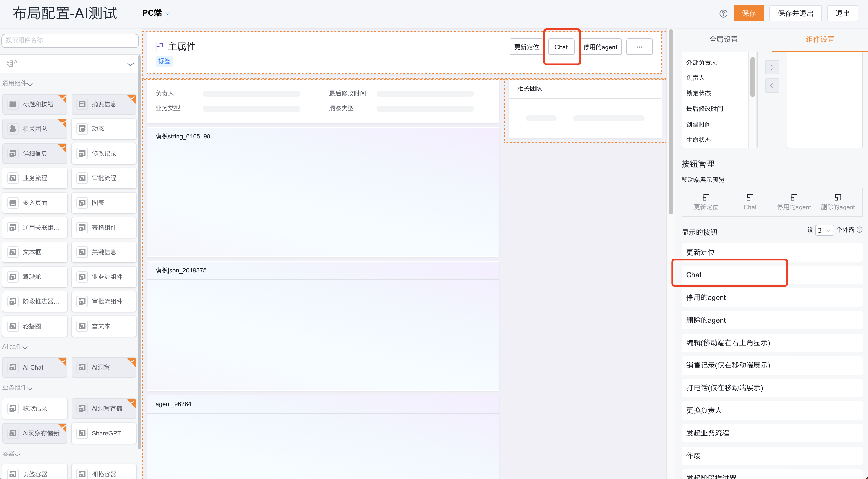This screenshot has width=868, height=479.
Task: Click the help question mark icon
Action: pyautogui.click(x=723, y=14)
